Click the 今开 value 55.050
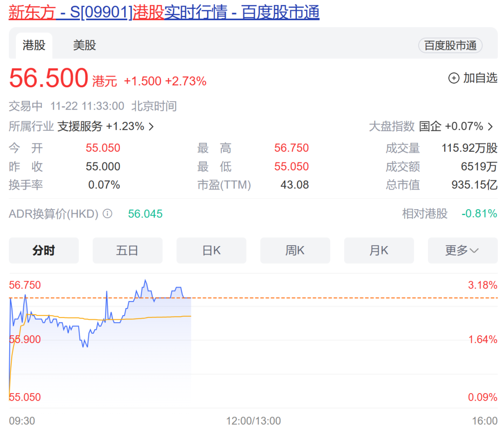Image resolution: width=504 pixels, height=430 pixels. (103, 148)
